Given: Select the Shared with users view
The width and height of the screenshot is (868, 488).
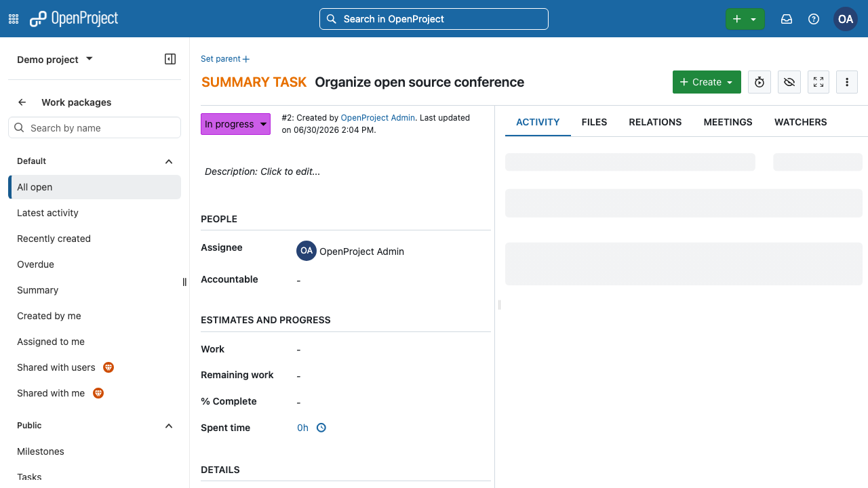Looking at the screenshot, I should [94, 367].
